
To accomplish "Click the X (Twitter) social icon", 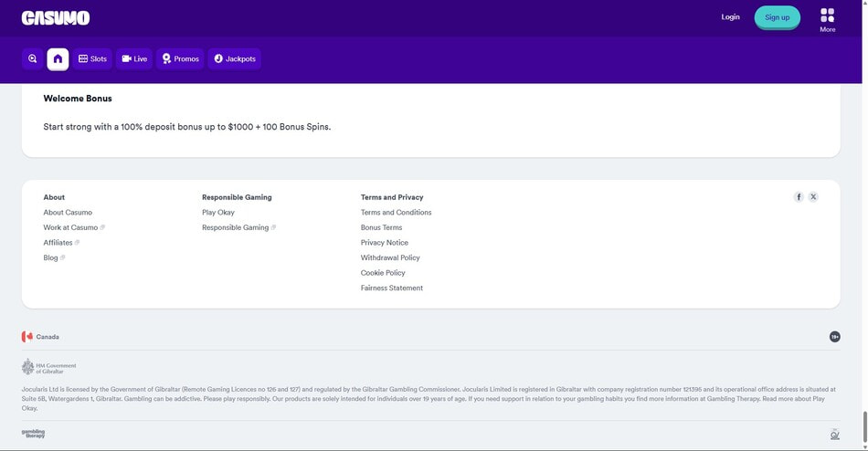I will pyautogui.click(x=813, y=197).
